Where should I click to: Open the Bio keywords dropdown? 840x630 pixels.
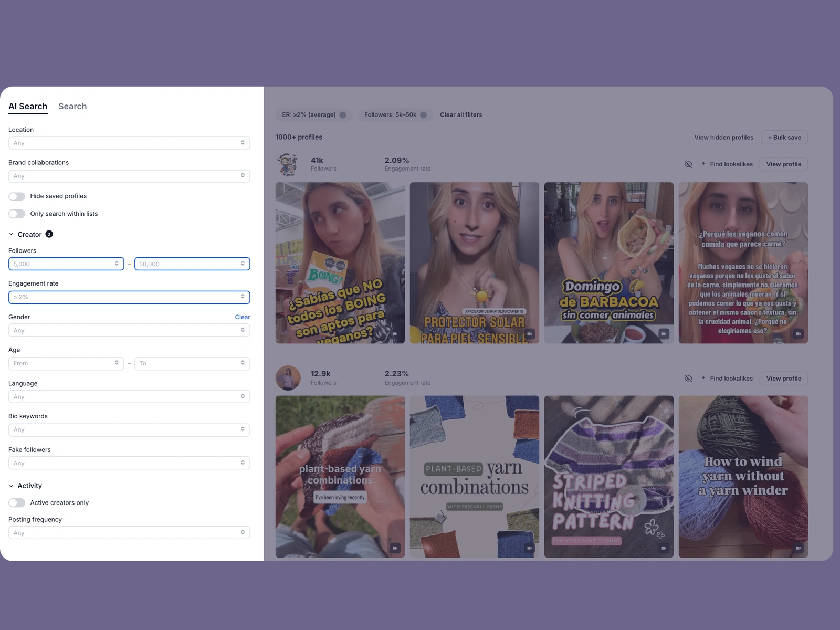click(x=129, y=429)
